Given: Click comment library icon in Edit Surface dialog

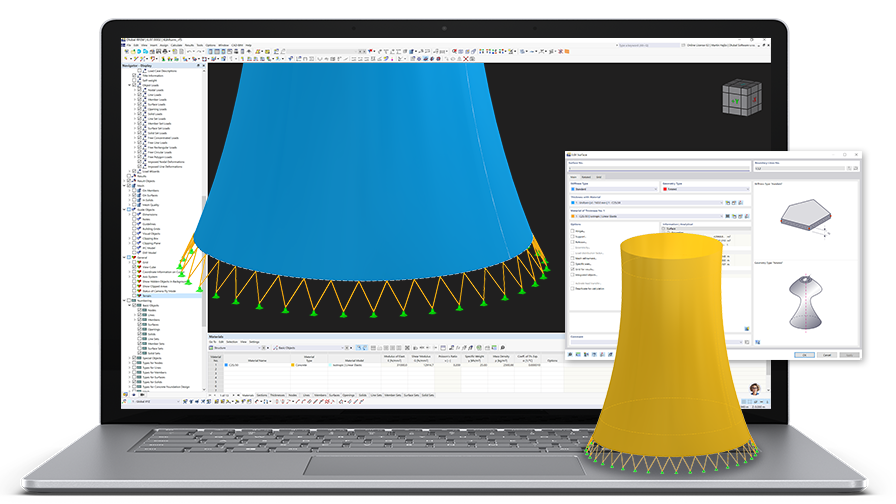Looking at the screenshot, I should click(747, 342).
